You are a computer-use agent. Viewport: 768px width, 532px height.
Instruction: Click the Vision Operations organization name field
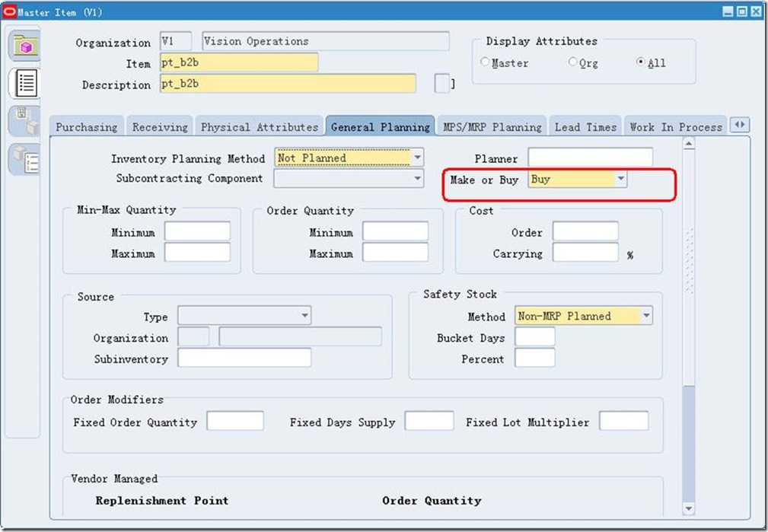pos(326,42)
